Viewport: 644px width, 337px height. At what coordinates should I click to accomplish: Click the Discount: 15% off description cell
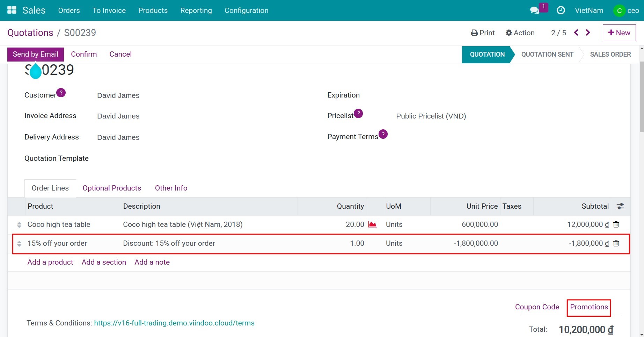169,243
